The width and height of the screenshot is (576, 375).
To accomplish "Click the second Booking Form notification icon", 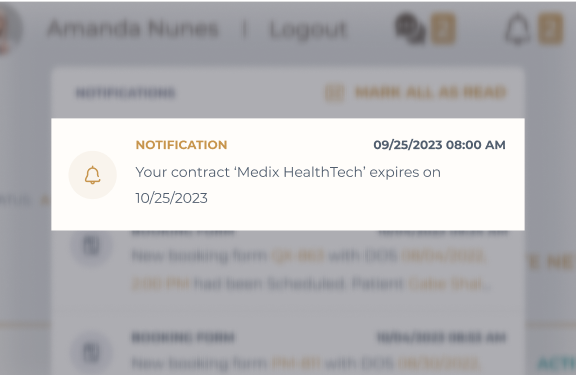I will [x=91, y=352].
